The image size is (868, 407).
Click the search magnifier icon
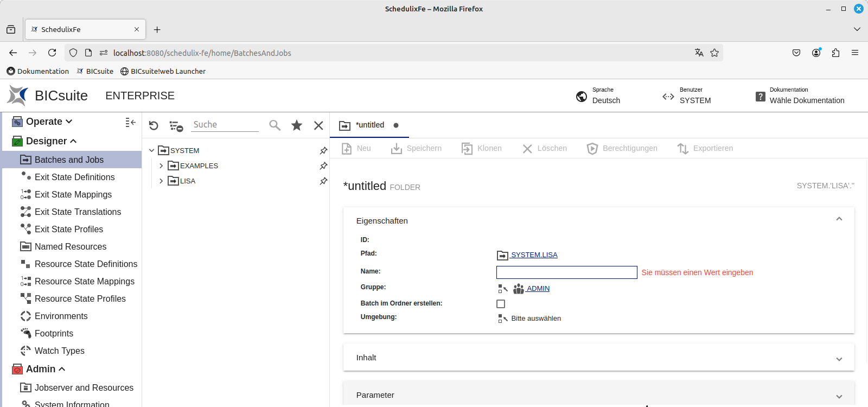point(275,125)
